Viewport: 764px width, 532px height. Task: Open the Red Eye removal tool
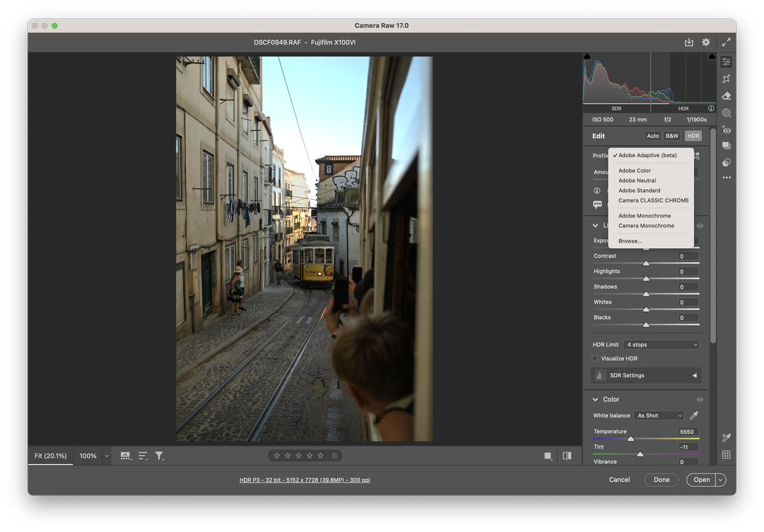726,130
